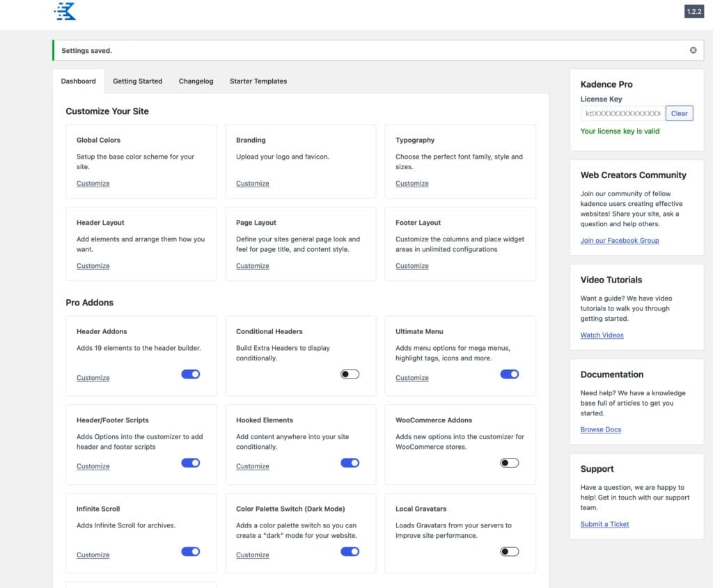
Task: Open Join our Facebook Group link
Action: (x=619, y=240)
